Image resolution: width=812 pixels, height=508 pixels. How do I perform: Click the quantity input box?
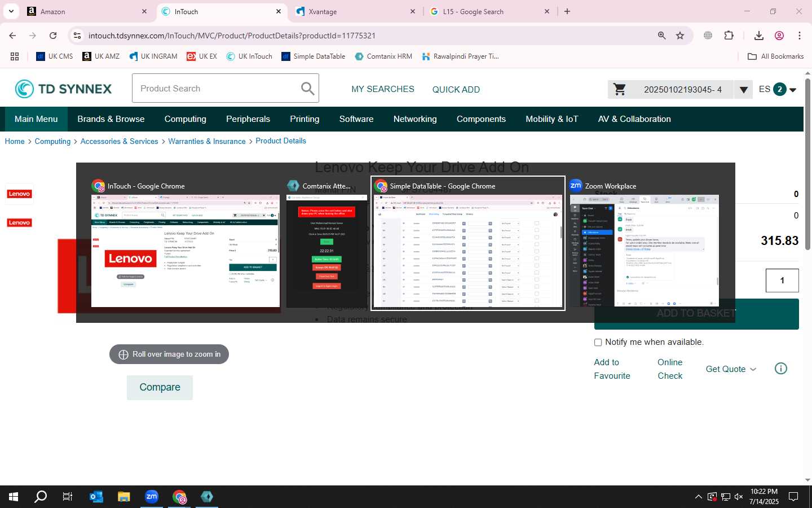[x=782, y=281]
